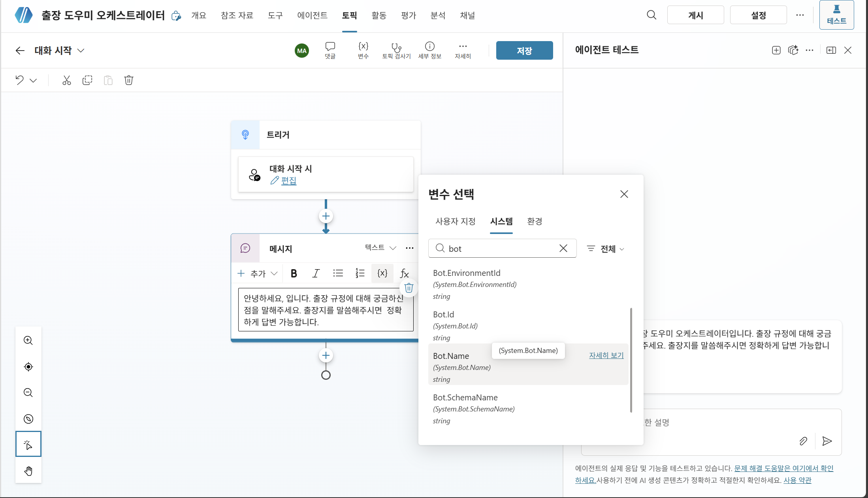Toggle italic formatting in message

(315, 274)
